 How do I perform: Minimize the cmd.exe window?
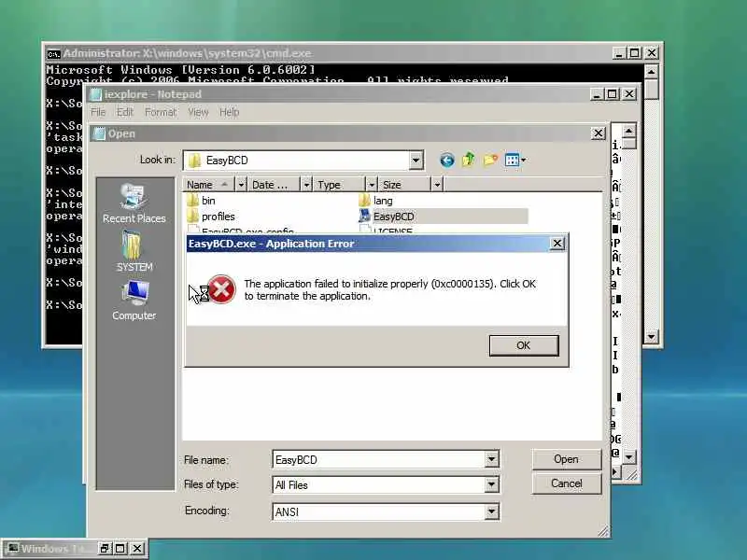[618, 53]
